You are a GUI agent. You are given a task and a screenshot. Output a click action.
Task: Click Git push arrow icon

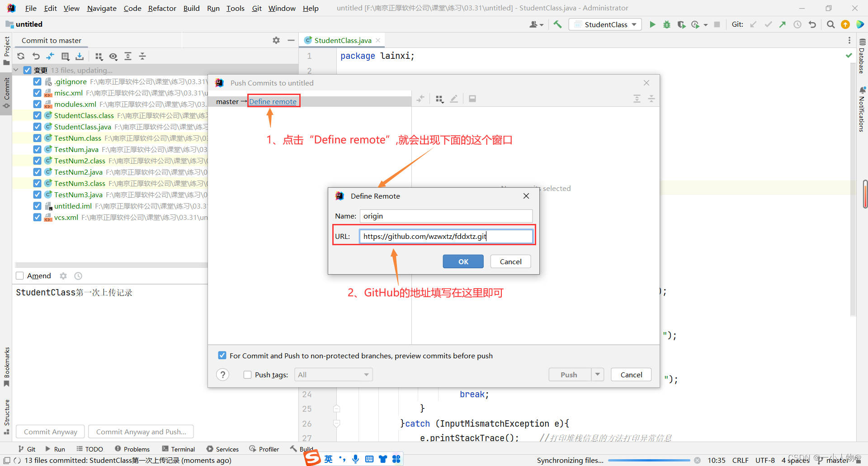coord(783,24)
